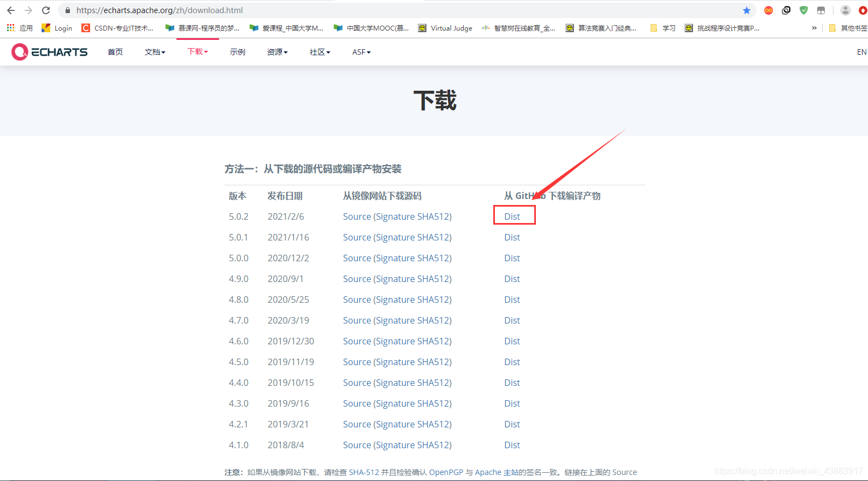Image resolution: width=868 pixels, height=481 pixels.
Task: Download Dist for version 5.0.0
Action: [512, 258]
